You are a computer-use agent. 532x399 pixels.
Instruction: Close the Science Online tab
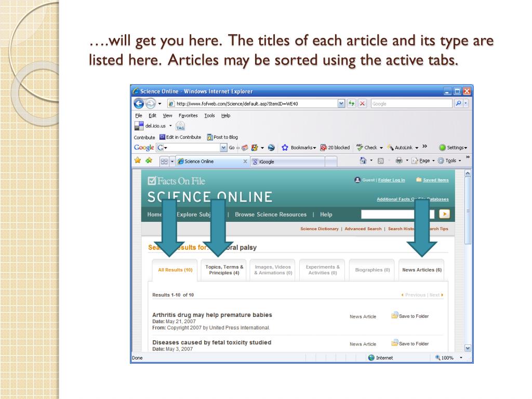click(x=245, y=162)
